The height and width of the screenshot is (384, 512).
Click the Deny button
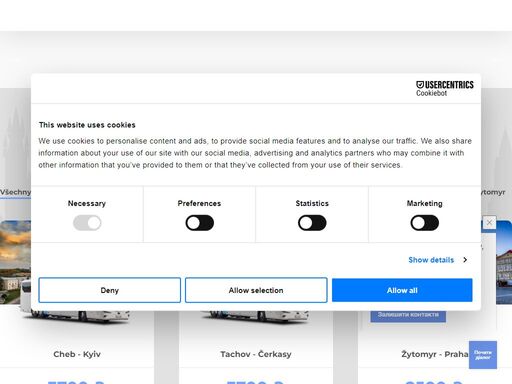pos(110,290)
